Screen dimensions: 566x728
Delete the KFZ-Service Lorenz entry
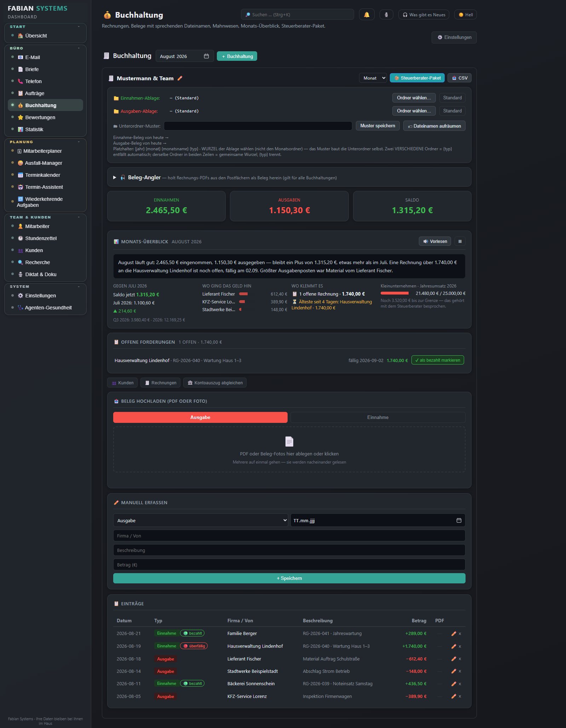pos(460,697)
